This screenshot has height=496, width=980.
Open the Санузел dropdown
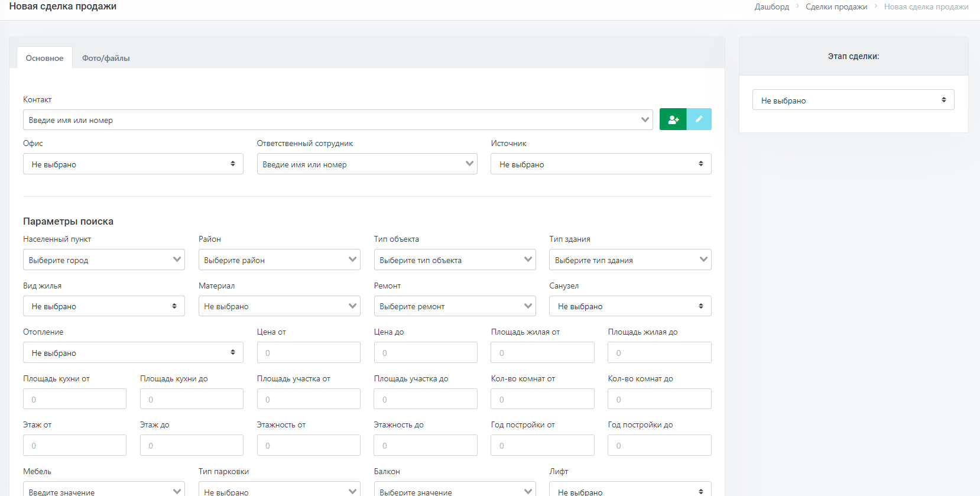630,306
